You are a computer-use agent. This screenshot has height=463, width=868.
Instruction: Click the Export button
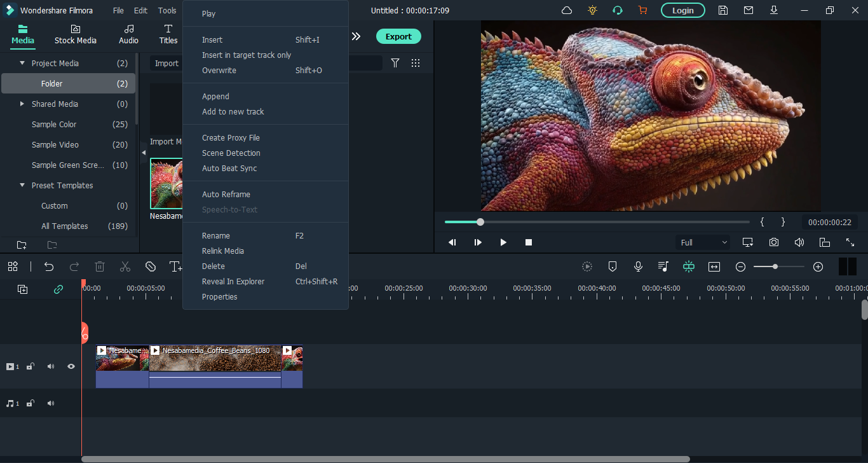398,36
